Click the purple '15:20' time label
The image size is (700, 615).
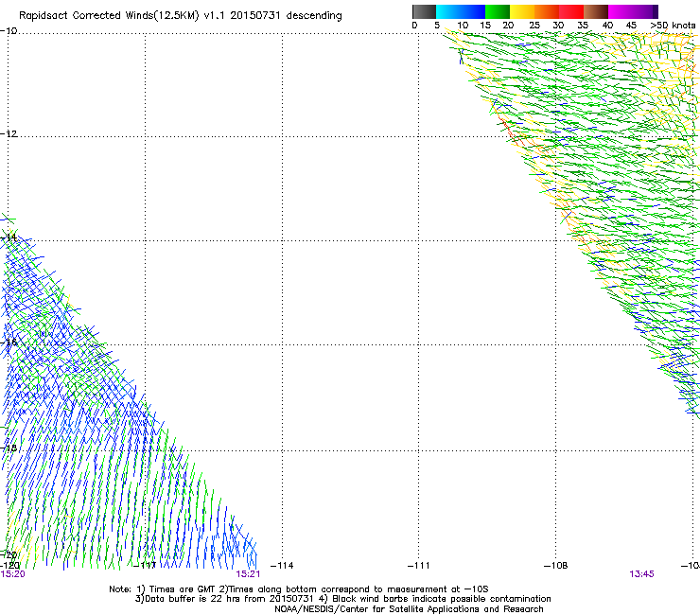(13, 574)
